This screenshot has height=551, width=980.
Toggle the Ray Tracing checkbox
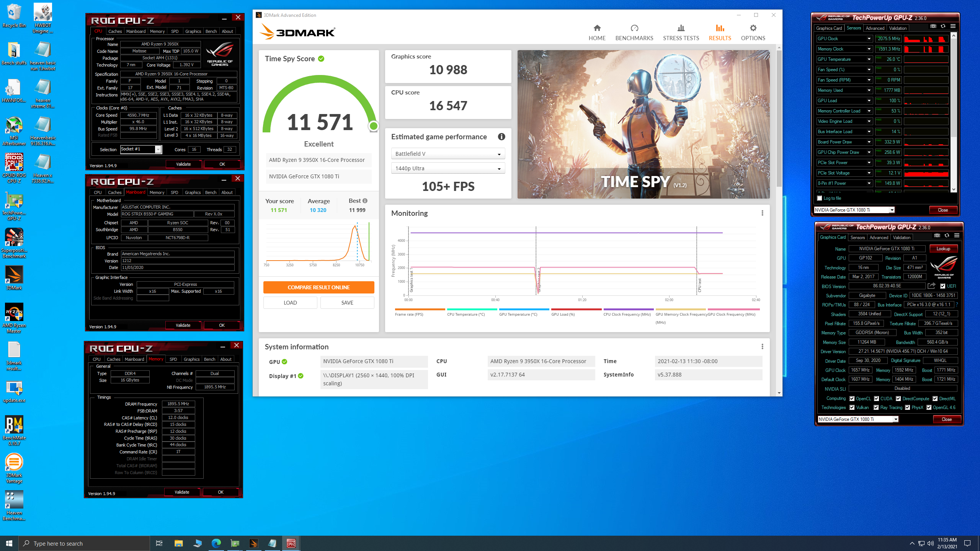[876, 408]
